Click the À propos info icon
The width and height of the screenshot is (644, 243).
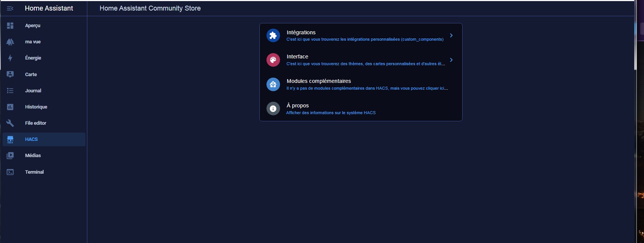(273, 109)
